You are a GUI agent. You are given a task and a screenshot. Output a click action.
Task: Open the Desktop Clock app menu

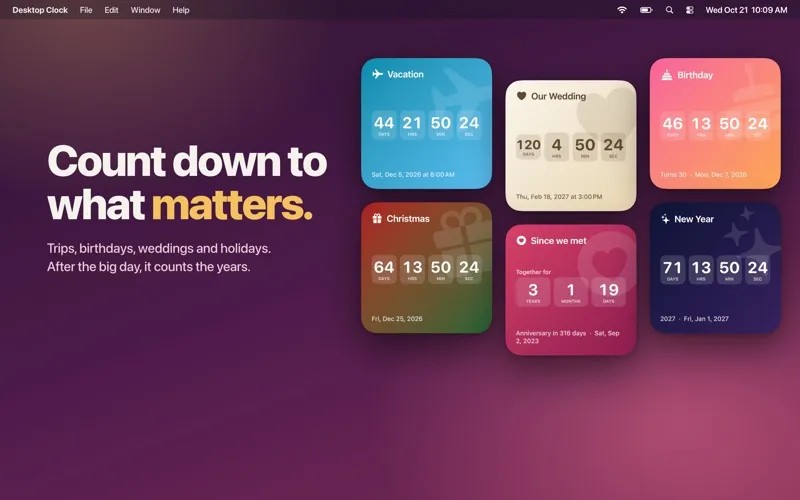click(x=40, y=10)
